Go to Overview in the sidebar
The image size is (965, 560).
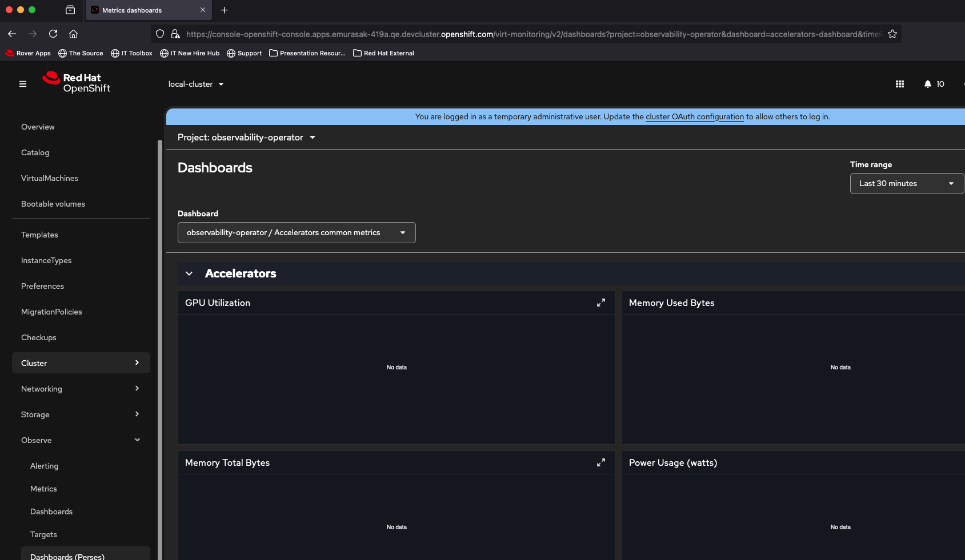38,127
